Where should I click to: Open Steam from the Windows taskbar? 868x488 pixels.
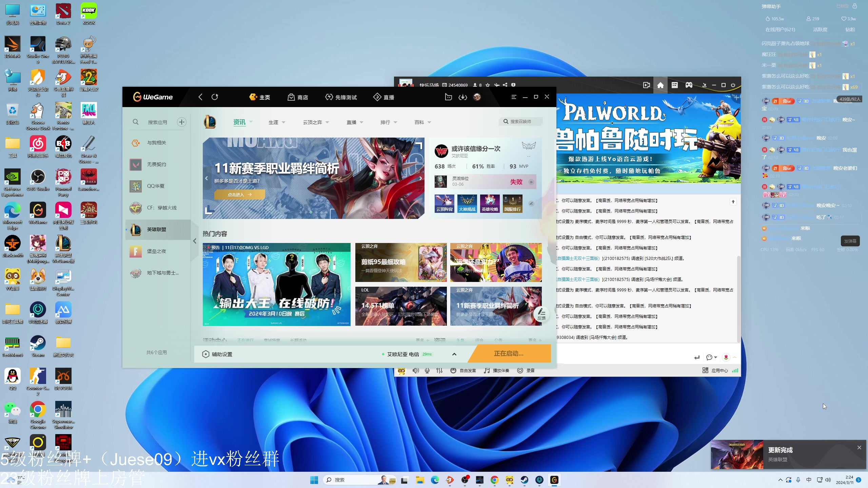524,480
